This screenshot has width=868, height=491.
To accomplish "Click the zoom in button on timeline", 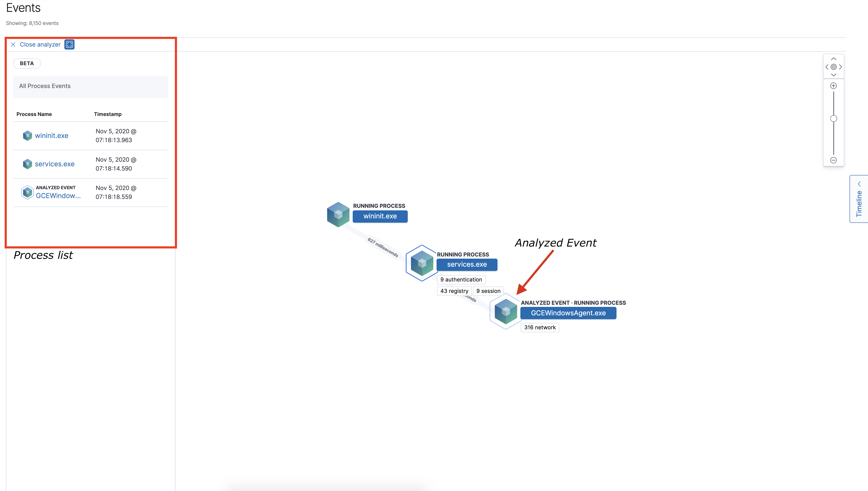I will (833, 85).
